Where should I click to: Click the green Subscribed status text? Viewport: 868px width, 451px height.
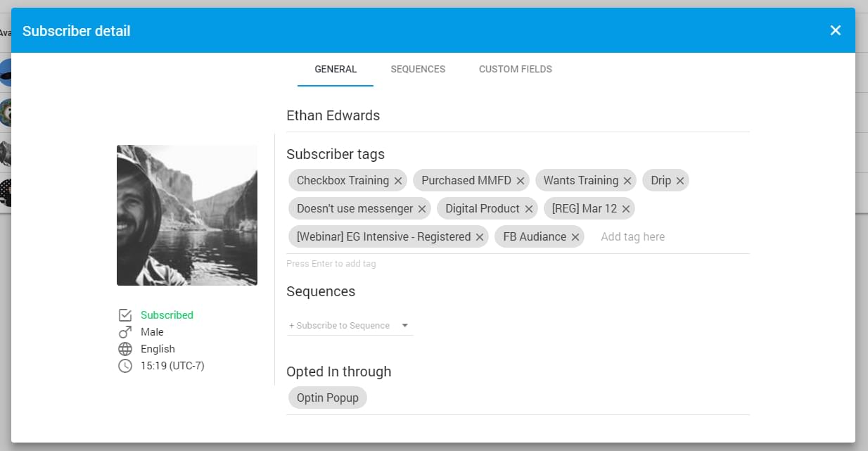167,315
